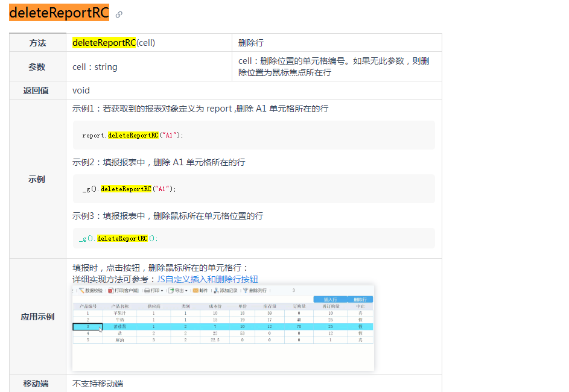Click the 产品名称 column header in the screenshot
Screen dimensions: 569x392
(119, 306)
